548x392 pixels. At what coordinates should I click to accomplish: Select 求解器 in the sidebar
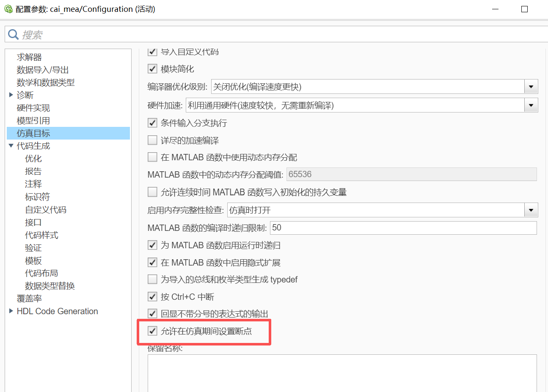pos(29,57)
